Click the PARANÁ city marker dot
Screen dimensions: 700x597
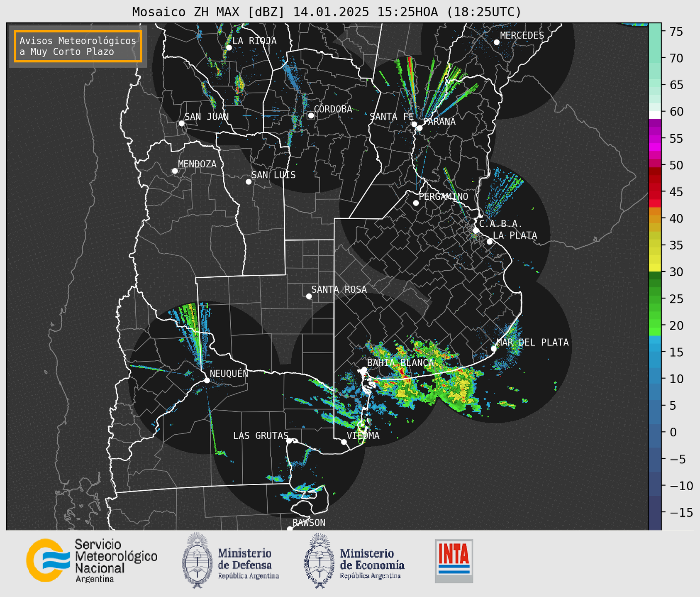click(420, 128)
